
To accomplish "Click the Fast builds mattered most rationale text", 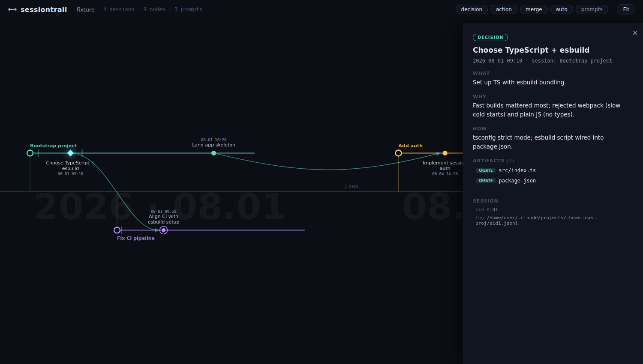I will click(547, 110).
